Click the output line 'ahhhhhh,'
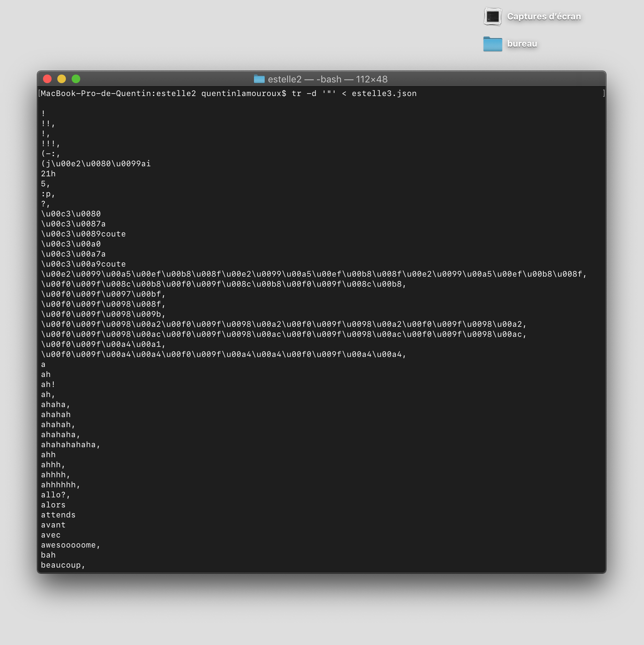644x645 pixels. (61, 485)
